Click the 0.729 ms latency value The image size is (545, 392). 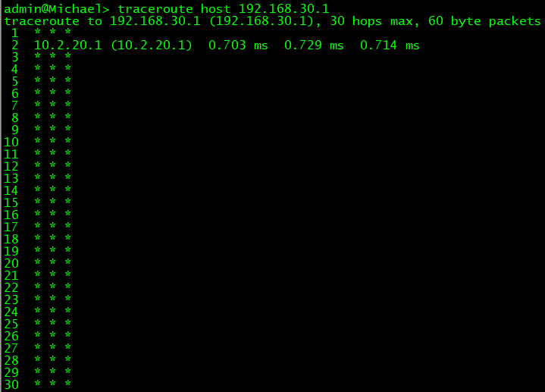[x=314, y=45]
